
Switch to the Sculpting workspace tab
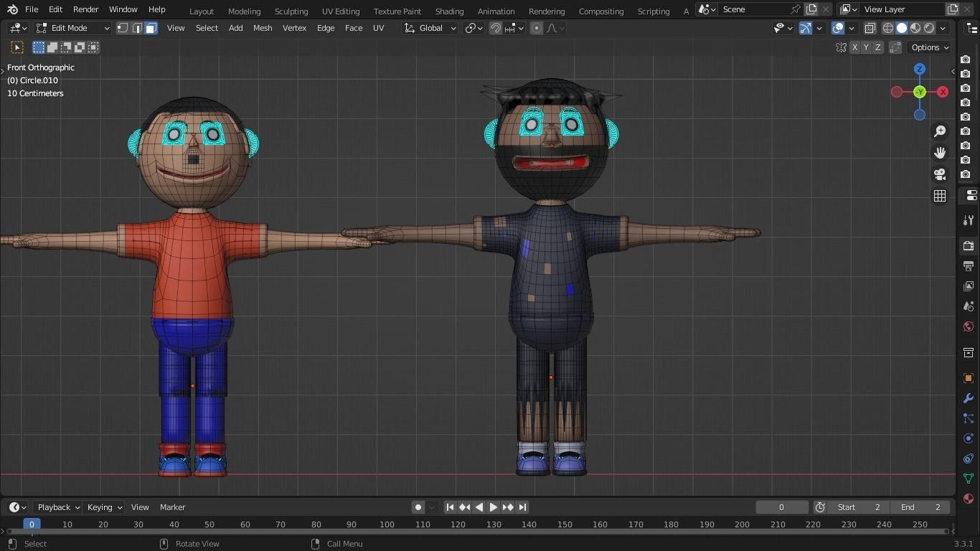click(x=291, y=11)
